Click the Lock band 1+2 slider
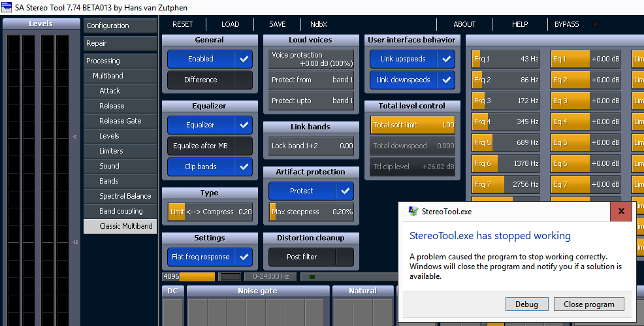 pos(312,146)
